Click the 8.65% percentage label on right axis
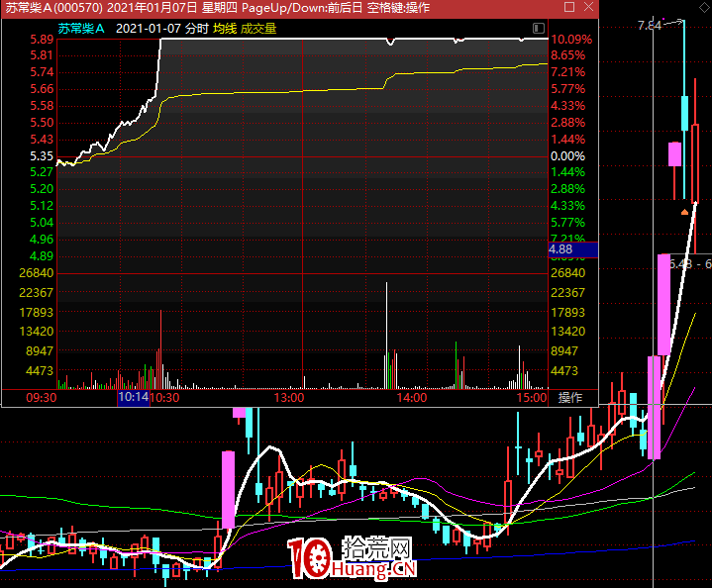Viewport: 712px width, 588px height. point(567,55)
